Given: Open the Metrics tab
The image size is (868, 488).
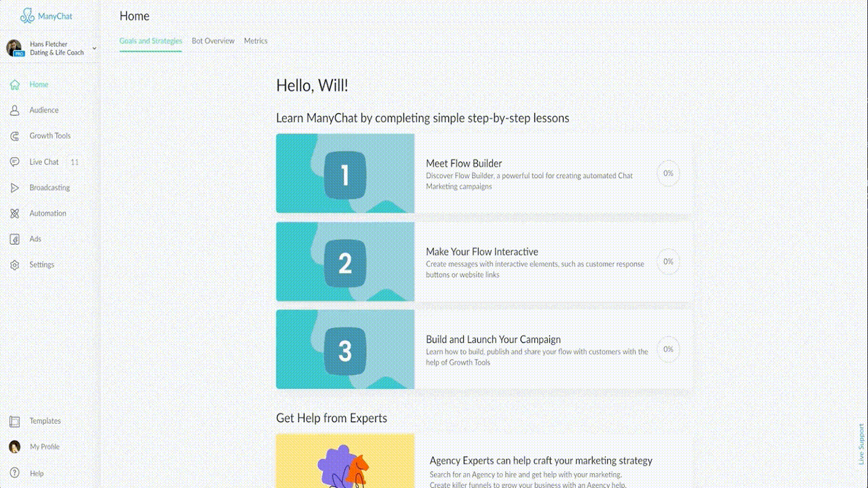Looking at the screenshot, I should pos(256,41).
